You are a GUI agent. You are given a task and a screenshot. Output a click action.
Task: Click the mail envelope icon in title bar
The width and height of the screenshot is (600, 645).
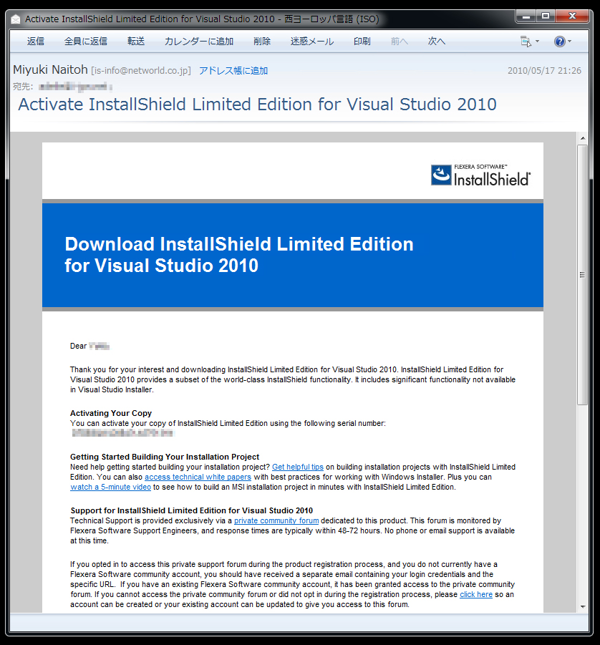(16, 19)
